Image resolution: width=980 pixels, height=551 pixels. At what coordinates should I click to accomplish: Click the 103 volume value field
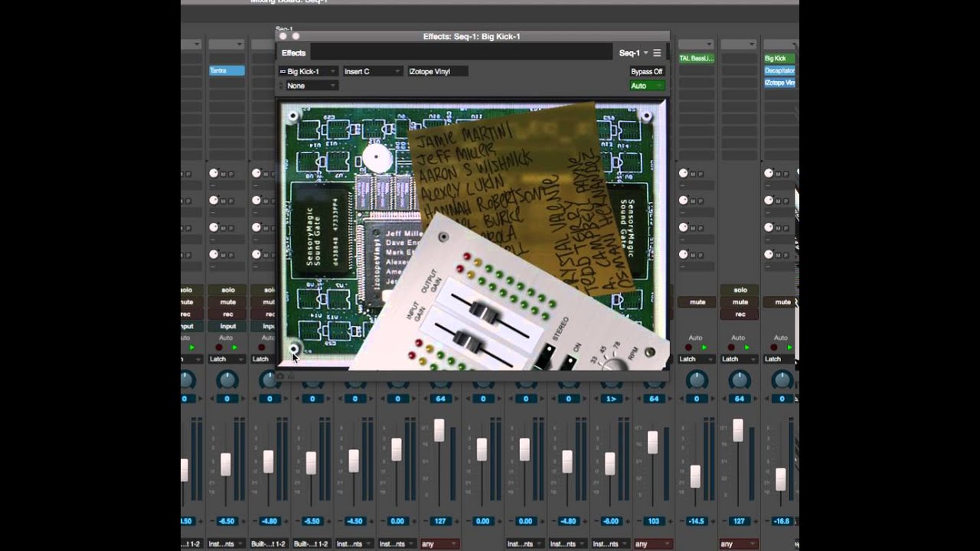click(x=654, y=521)
